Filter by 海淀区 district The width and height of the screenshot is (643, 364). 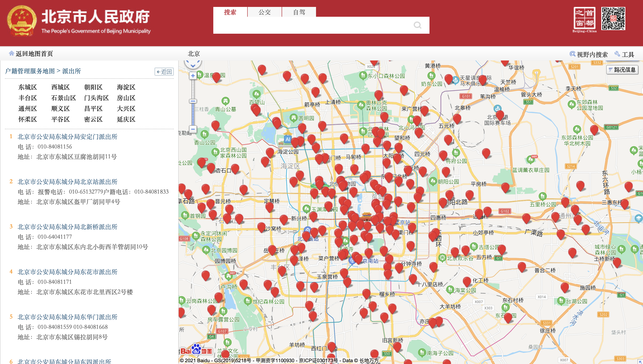coord(126,87)
